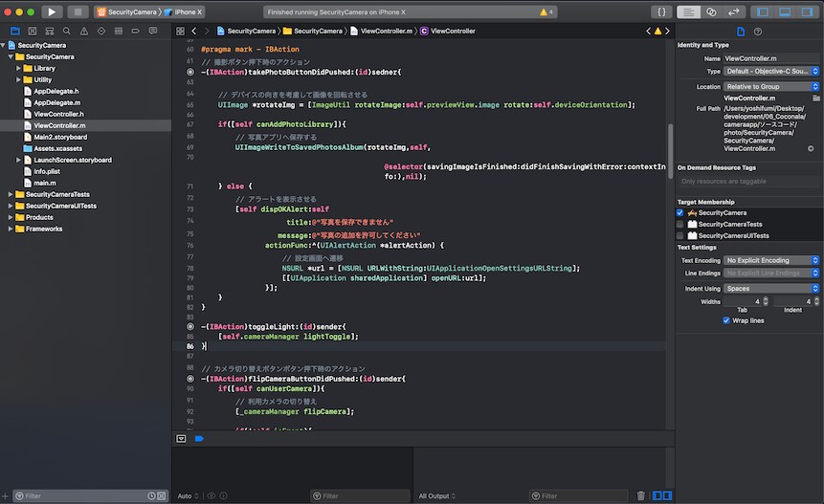
Task: Jump to the next issue arrow
Action: pos(667,31)
